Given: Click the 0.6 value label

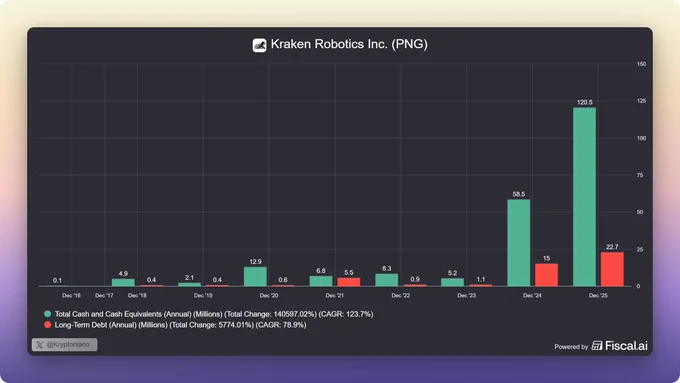Looking at the screenshot, I should [283, 280].
